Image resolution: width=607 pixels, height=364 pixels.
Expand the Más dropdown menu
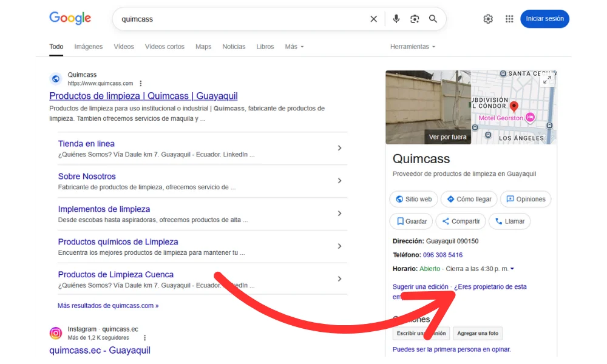(x=294, y=47)
